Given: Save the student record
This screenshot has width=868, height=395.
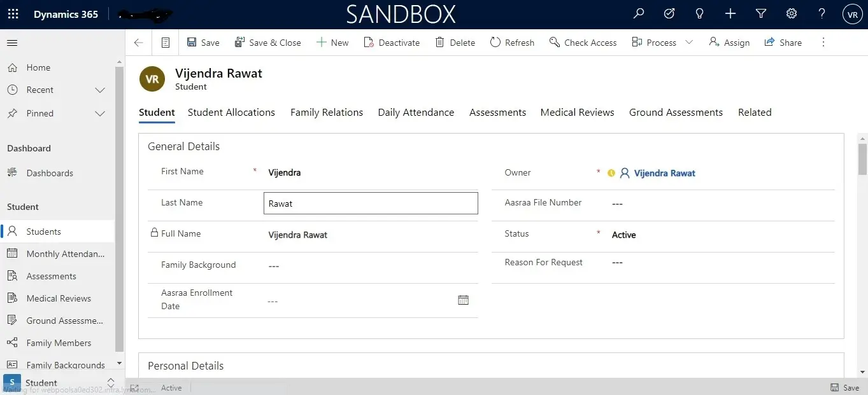Looking at the screenshot, I should point(203,43).
